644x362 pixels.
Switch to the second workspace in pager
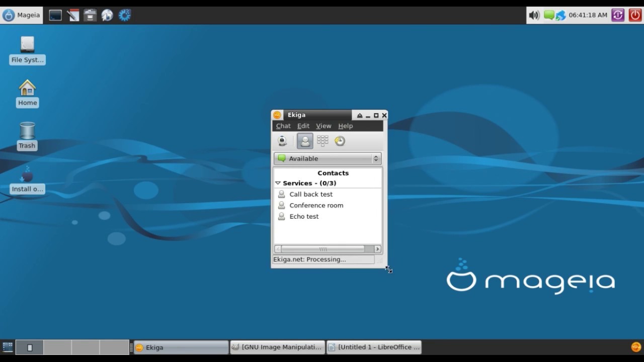tap(57, 347)
